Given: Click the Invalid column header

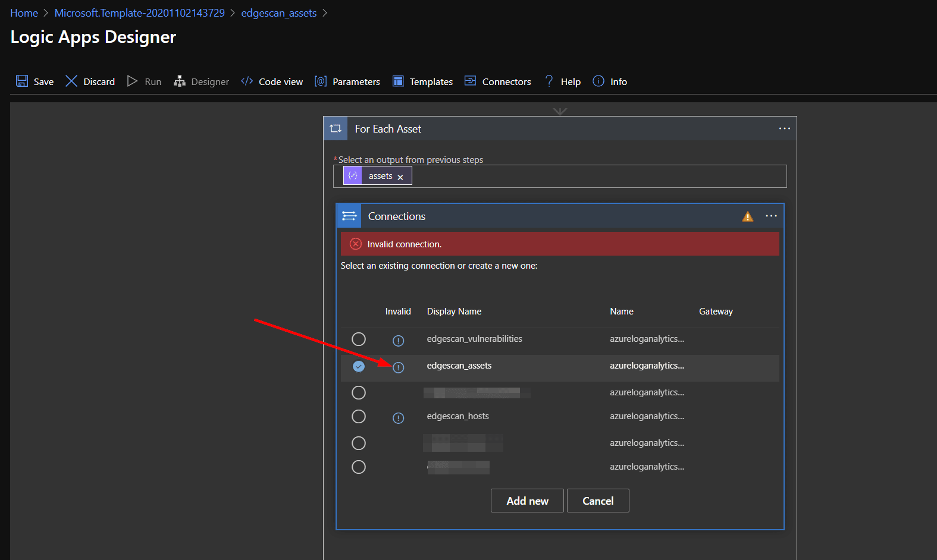Looking at the screenshot, I should click(x=398, y=312).
